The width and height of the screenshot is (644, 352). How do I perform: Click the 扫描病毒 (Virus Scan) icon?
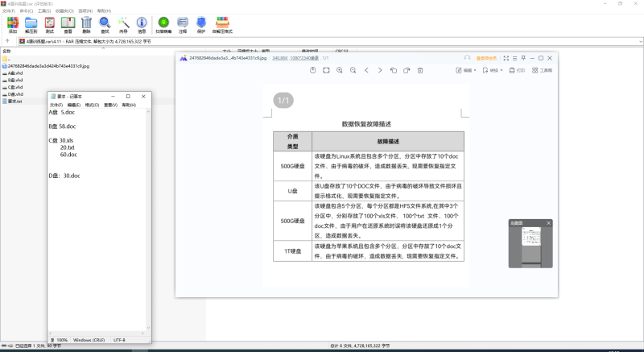(163, 25)
